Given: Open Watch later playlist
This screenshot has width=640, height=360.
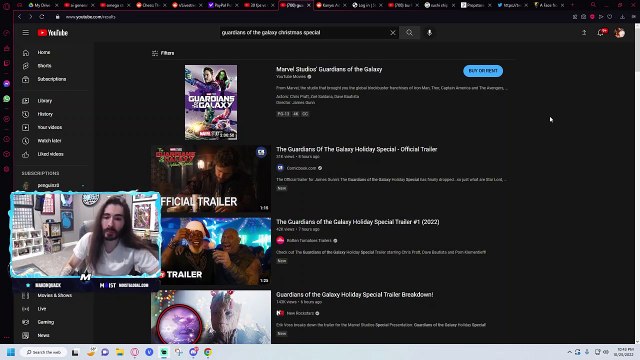Looking at the screenshot, I should 49,141.
